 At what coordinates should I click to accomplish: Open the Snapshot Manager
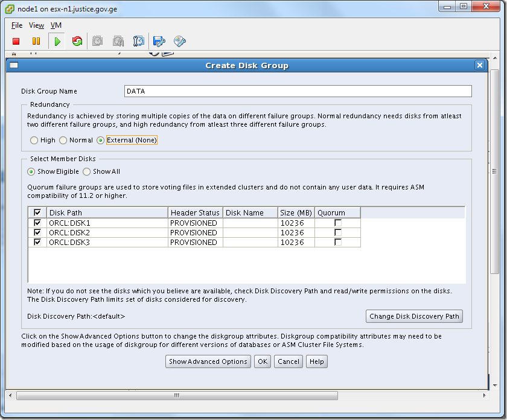pos(139,41)
